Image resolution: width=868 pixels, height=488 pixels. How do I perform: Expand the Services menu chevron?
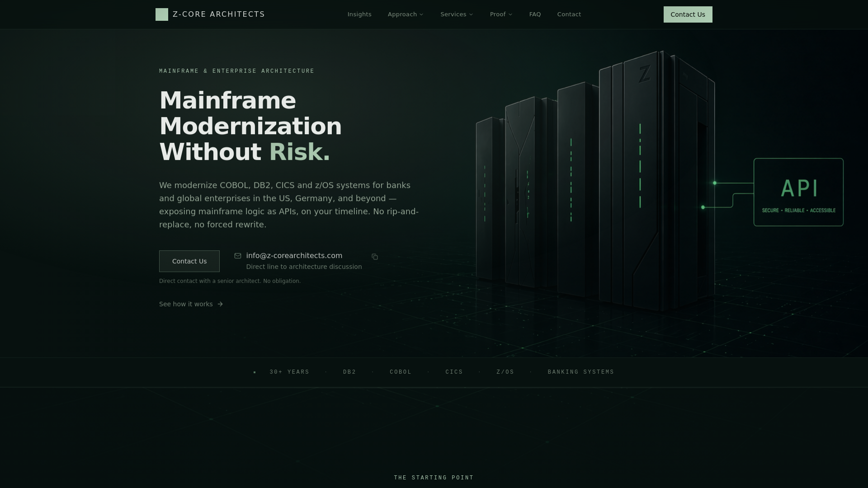tap(471, 14)
